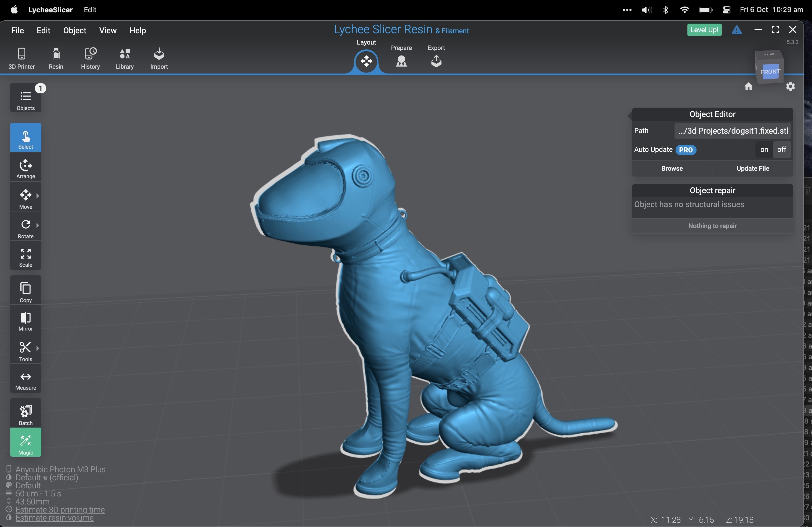Expand the Move tool submenu arrow
This screenshot has height=527, width=812.
pyautogui.click(x=38, y=196)
